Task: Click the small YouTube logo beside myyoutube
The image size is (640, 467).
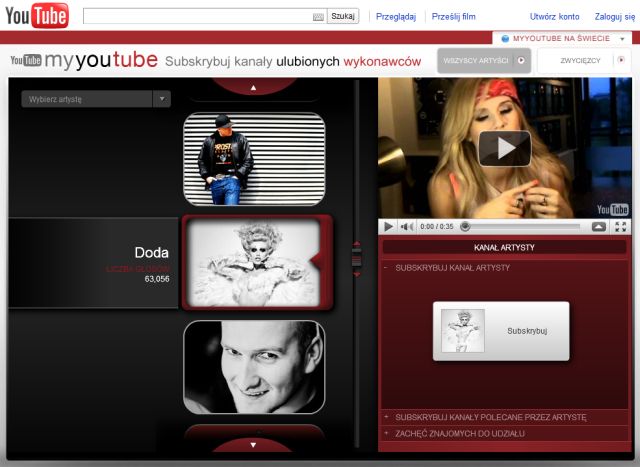Action: point(26,60)
